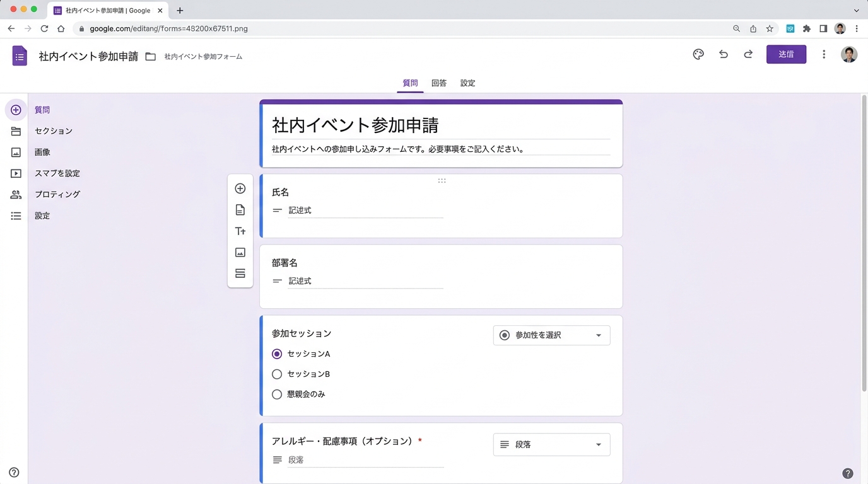Add section icon in floating toolbar
This screenshot has width=868, height=484.
coord(240,274)
